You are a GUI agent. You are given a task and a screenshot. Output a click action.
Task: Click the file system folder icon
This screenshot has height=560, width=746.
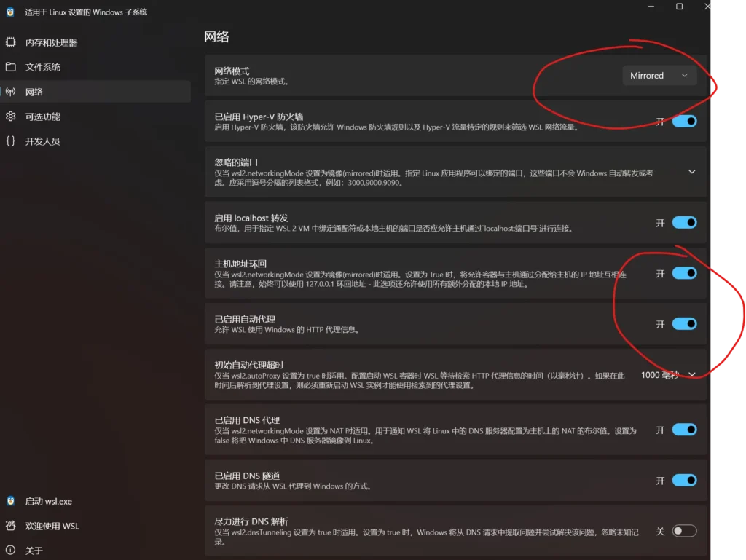coord(10,67)
